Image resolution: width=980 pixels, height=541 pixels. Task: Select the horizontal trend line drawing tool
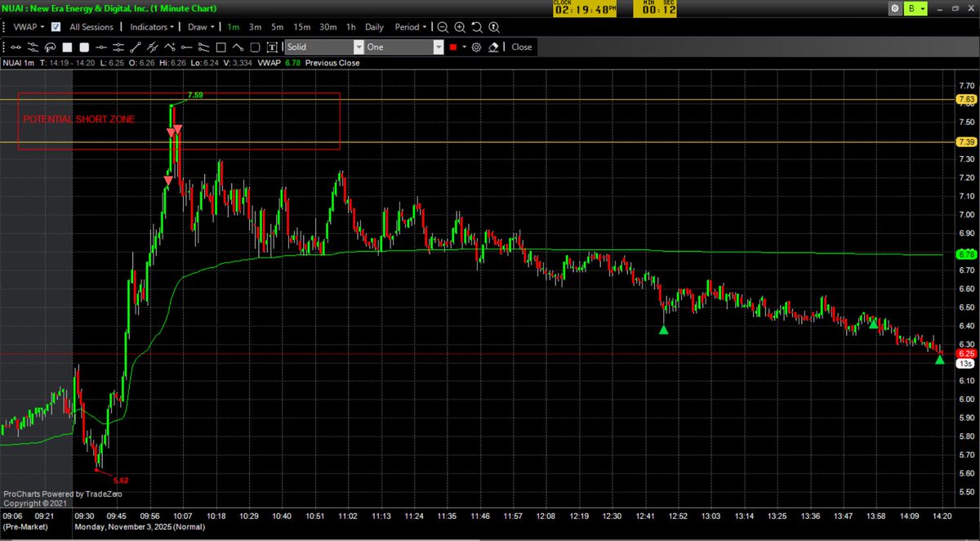[16, 47]
